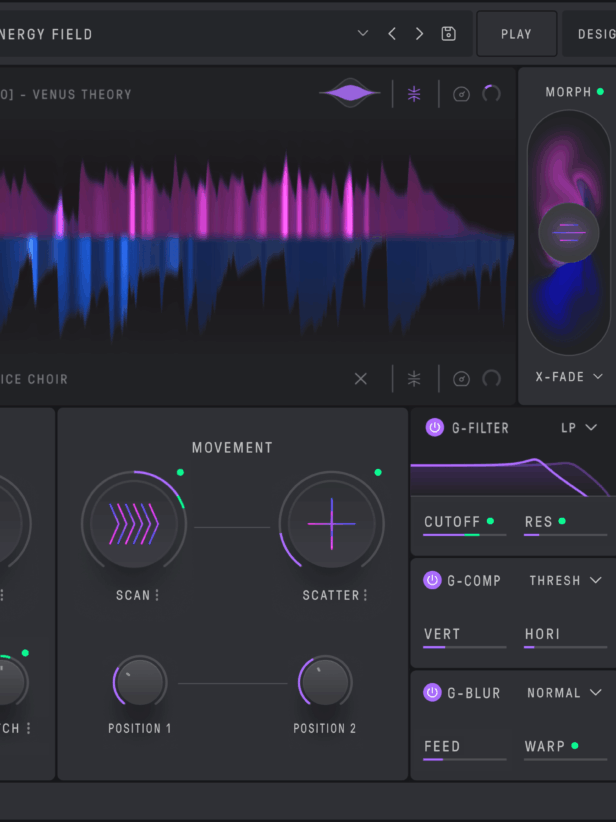Click the RES slider
Screen dimensions: 616x822
(x=565, y=535)
